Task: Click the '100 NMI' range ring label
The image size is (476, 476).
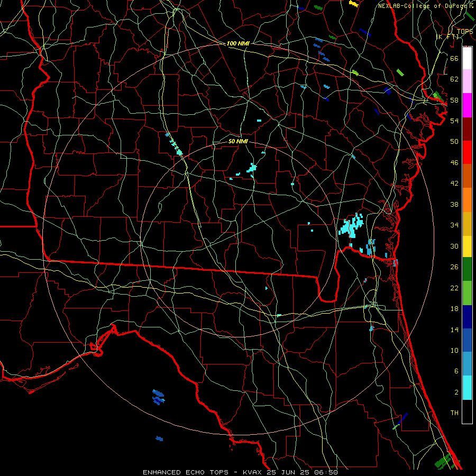Action: pos(238,43)
